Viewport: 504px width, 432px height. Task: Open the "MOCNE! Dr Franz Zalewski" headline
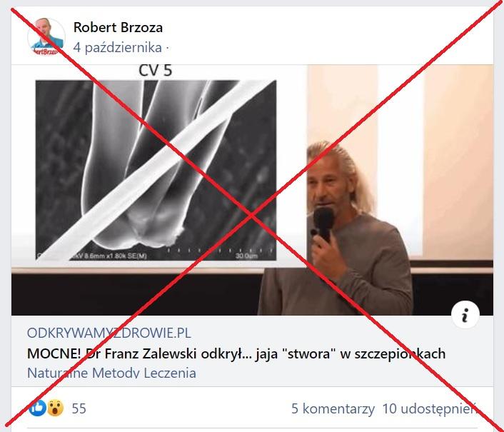point(236,353)
